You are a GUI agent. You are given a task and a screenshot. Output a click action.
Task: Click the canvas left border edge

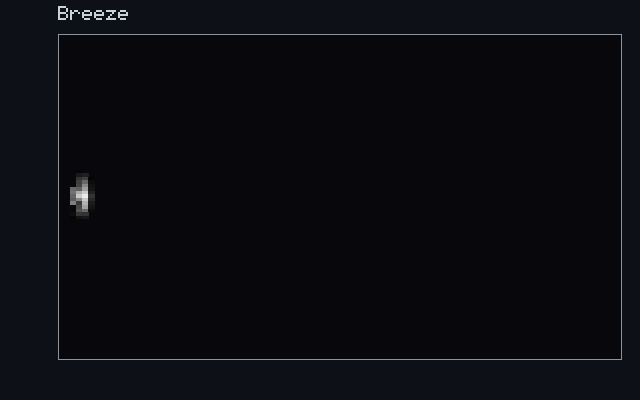coord(58,197)
